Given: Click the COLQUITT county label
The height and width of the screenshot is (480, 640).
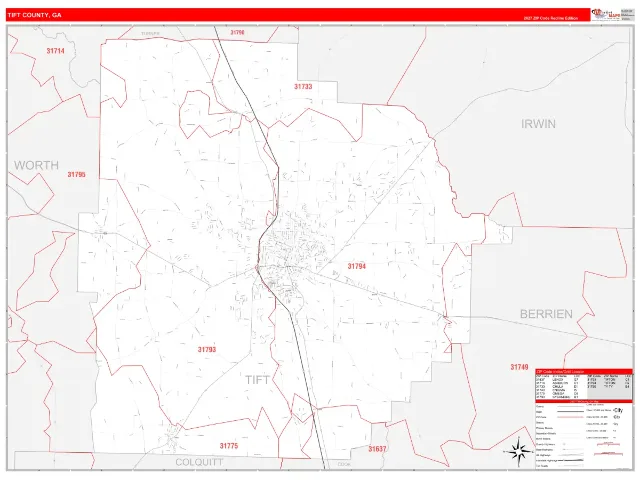Looking at the screenshot, I should (199, 462).
